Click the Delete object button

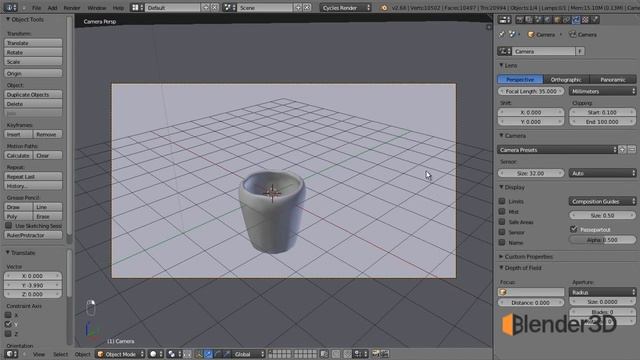[x=33, y=104]
